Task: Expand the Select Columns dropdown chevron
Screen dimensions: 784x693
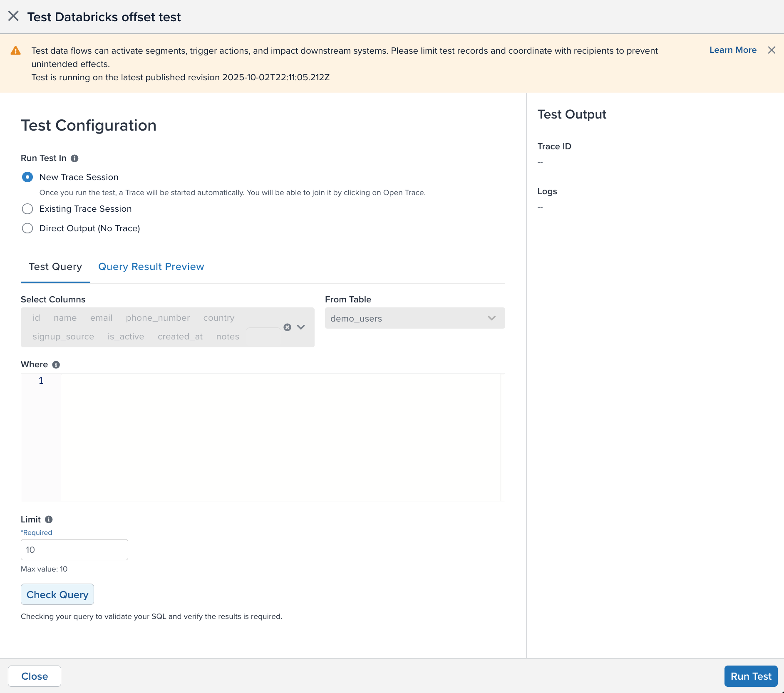Action: click(301, 327)
